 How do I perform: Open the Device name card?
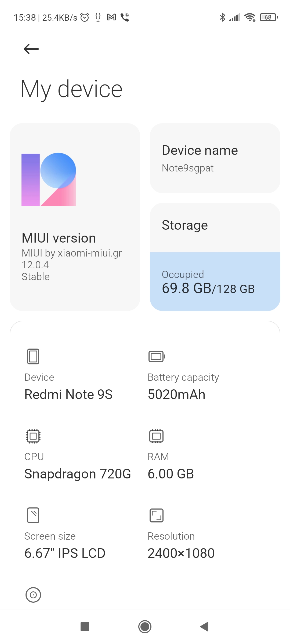[215, 158]
